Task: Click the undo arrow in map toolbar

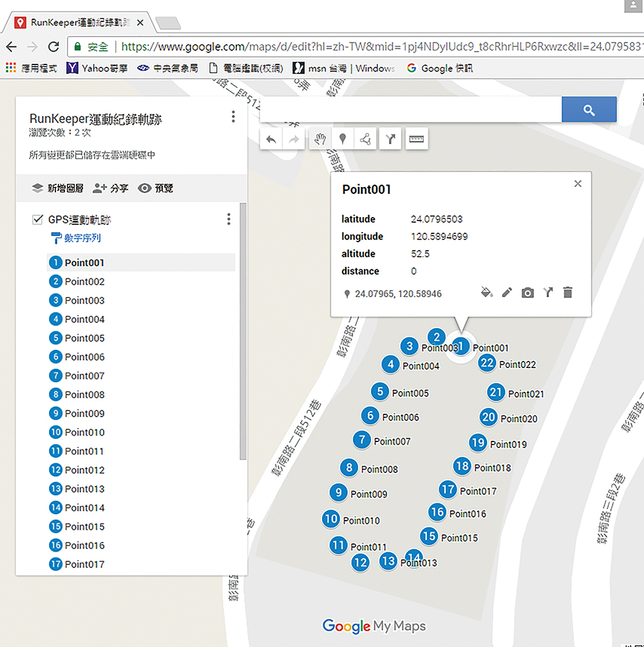Action: 271,139
